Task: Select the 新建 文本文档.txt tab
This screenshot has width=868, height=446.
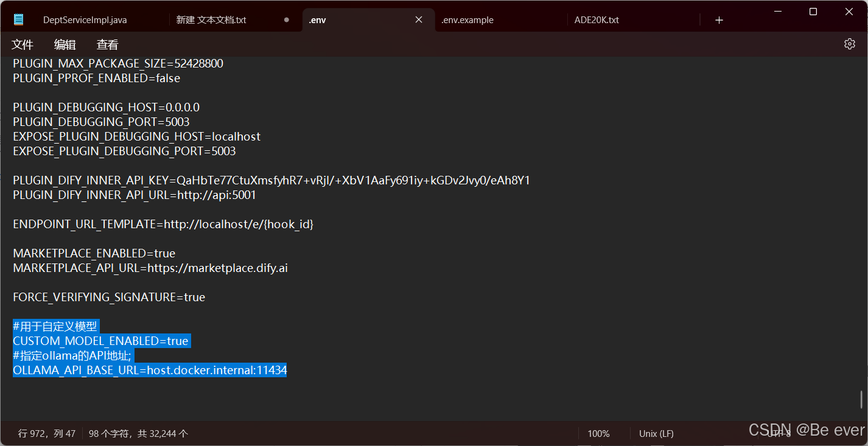Action: pos(210,19)
